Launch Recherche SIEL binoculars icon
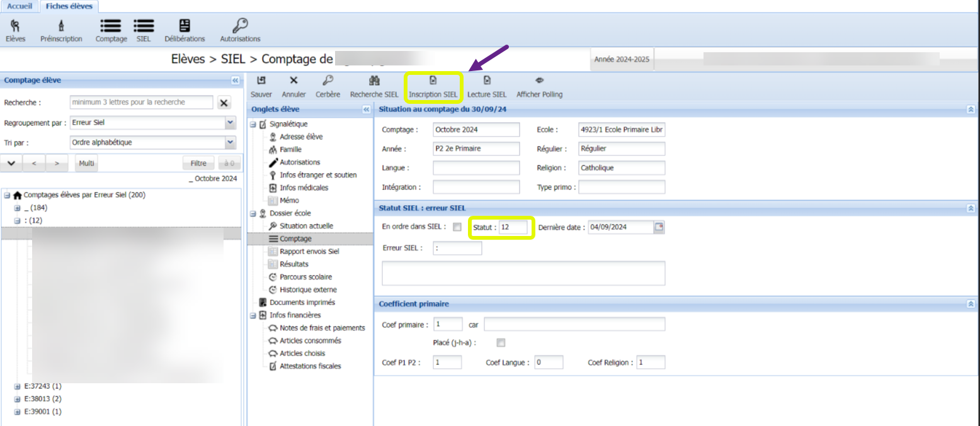980x426 pixels. click(374, 81)
